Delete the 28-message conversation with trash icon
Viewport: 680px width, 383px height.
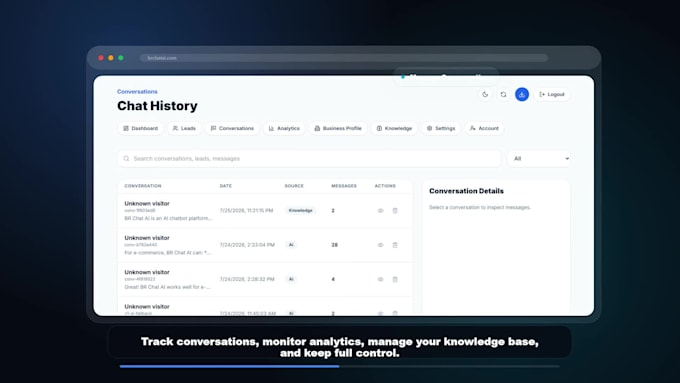395,245
